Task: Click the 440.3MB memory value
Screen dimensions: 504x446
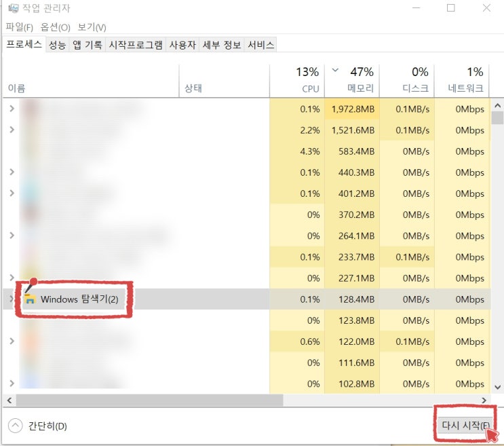Action: click(357, 172)
